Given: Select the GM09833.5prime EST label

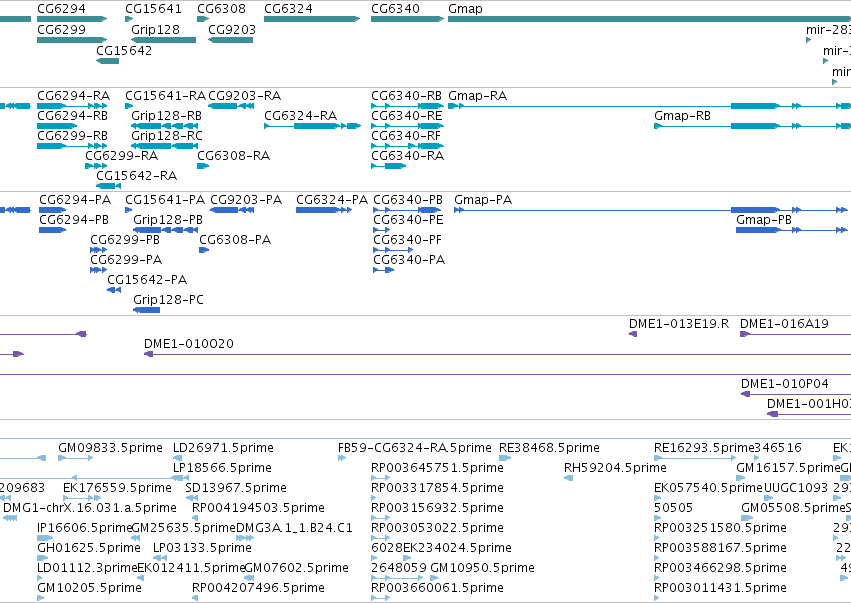Looking at the screenshot, I should (x=110, y=448).
